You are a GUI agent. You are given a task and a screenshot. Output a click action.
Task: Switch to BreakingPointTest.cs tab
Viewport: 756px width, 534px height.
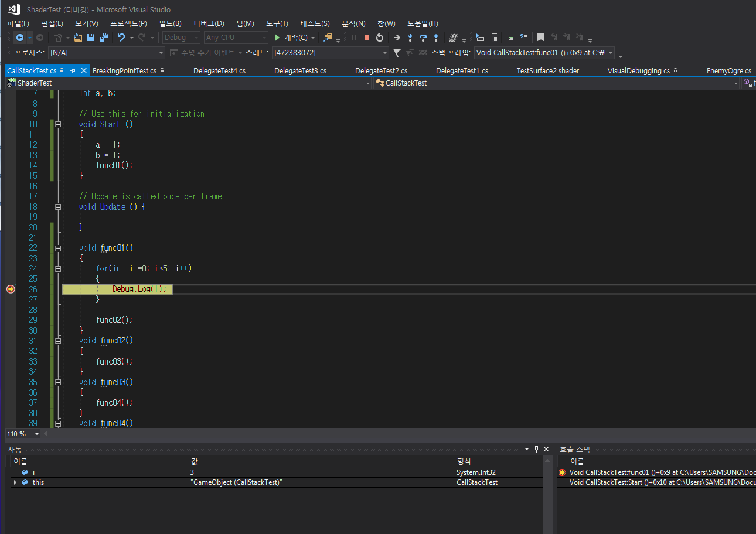pyautogui.click(x=124, y=70)
